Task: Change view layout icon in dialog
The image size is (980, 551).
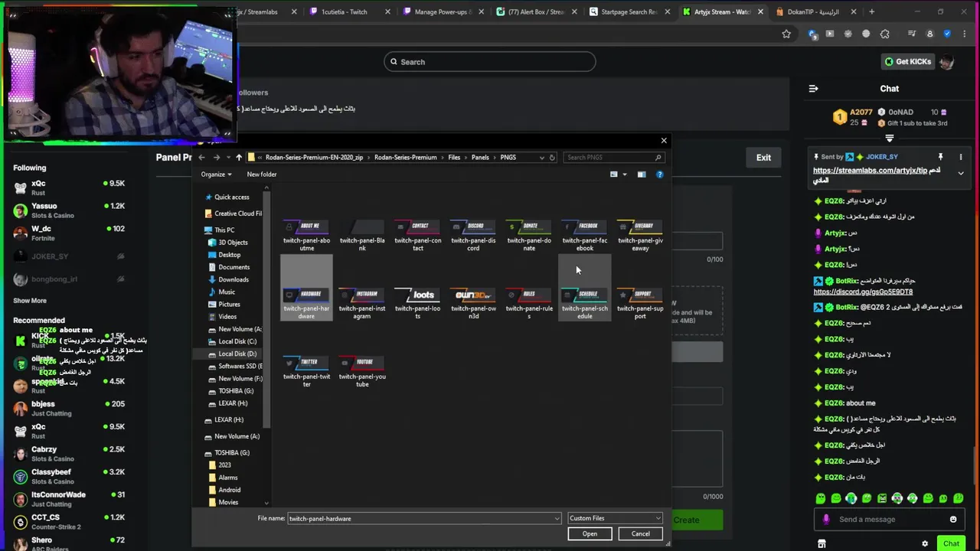Action: pos(613,174)
